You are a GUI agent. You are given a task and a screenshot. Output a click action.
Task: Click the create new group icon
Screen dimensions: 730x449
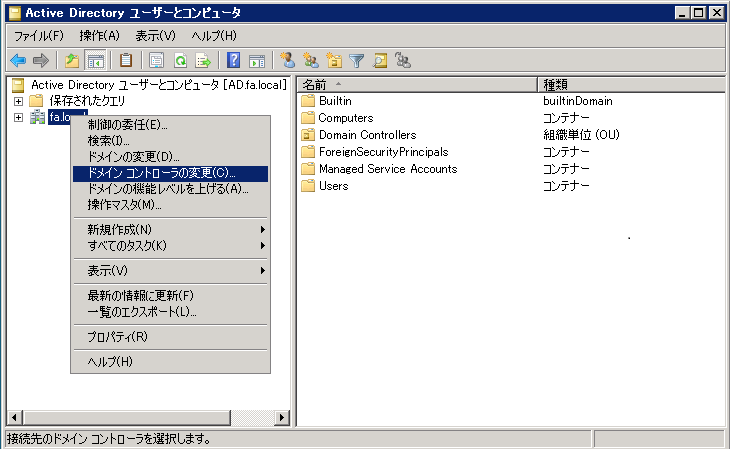[x=311, y=60]
